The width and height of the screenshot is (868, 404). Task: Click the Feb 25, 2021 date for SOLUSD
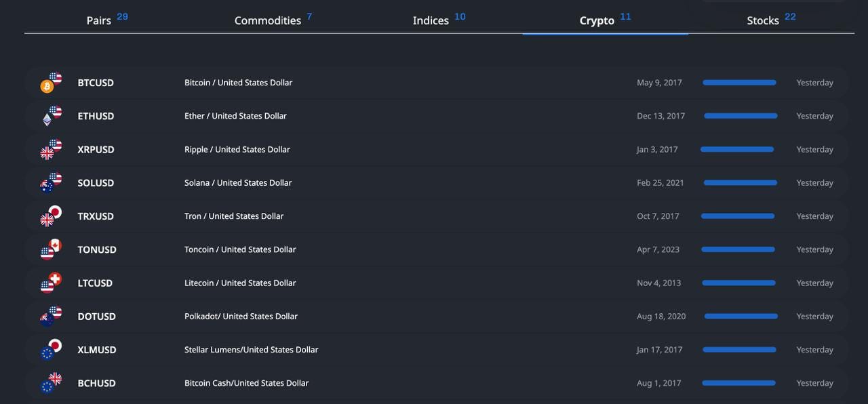coord(660,182)
